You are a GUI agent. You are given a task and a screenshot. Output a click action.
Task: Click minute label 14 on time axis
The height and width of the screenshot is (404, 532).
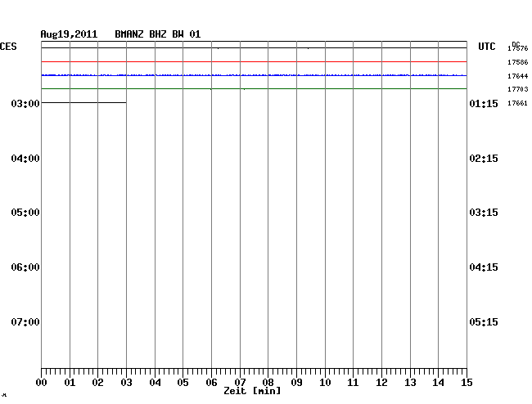[x=438, y=383]
